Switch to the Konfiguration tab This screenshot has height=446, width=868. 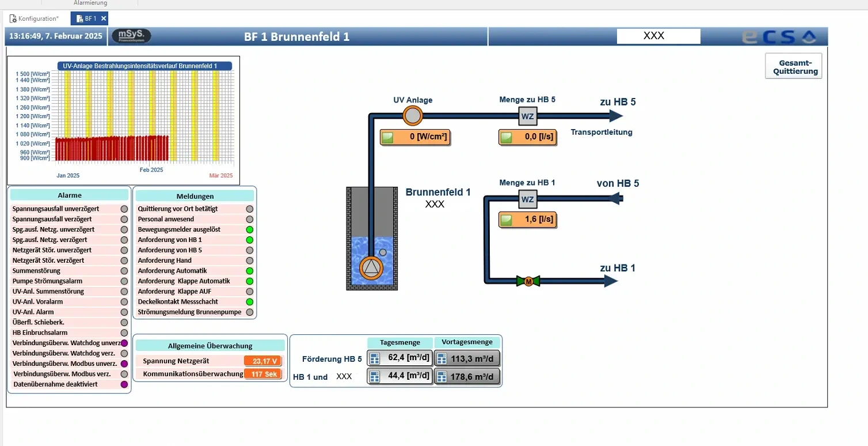coord(34,18)
